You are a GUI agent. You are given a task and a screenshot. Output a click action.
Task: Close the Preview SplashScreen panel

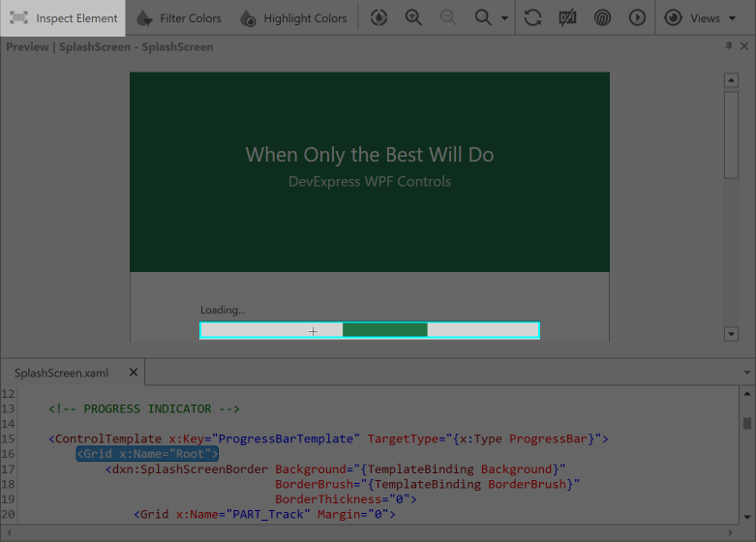tap(744, 45)
